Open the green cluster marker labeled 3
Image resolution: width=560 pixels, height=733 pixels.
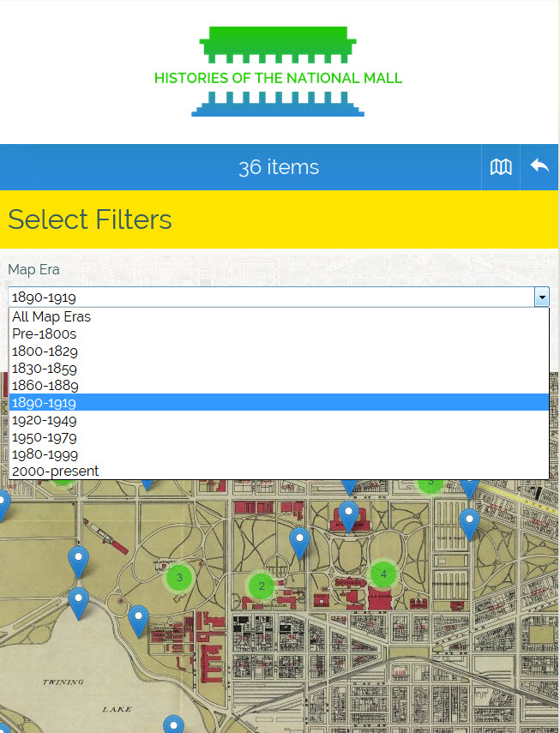click(179, 577)
